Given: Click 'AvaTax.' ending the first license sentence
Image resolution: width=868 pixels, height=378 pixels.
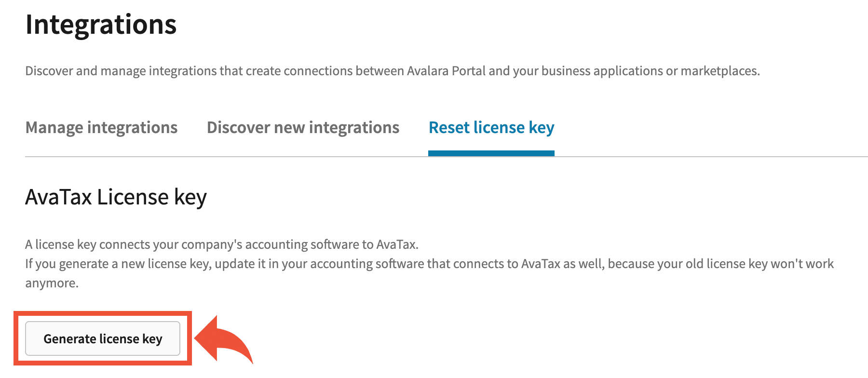Looking at the screenshot, I should coord(397,245).
